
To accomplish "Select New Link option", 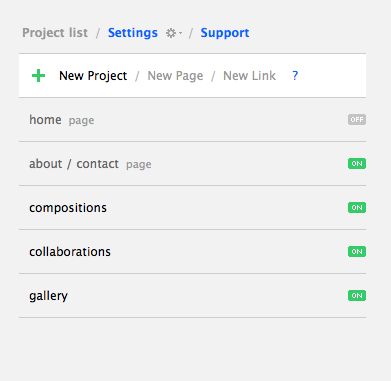I will coord(249,76).
